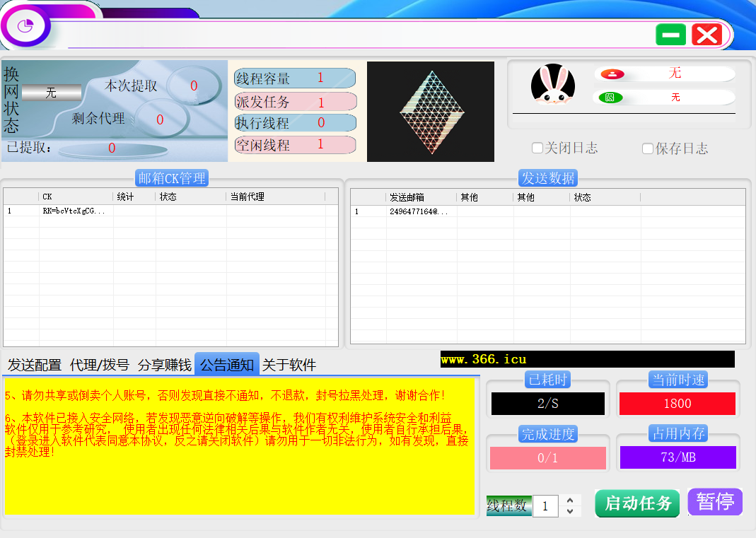Click the rabbit avatar image
The height and width of the screenshot is (538, 756).
(x=553, y=86)
